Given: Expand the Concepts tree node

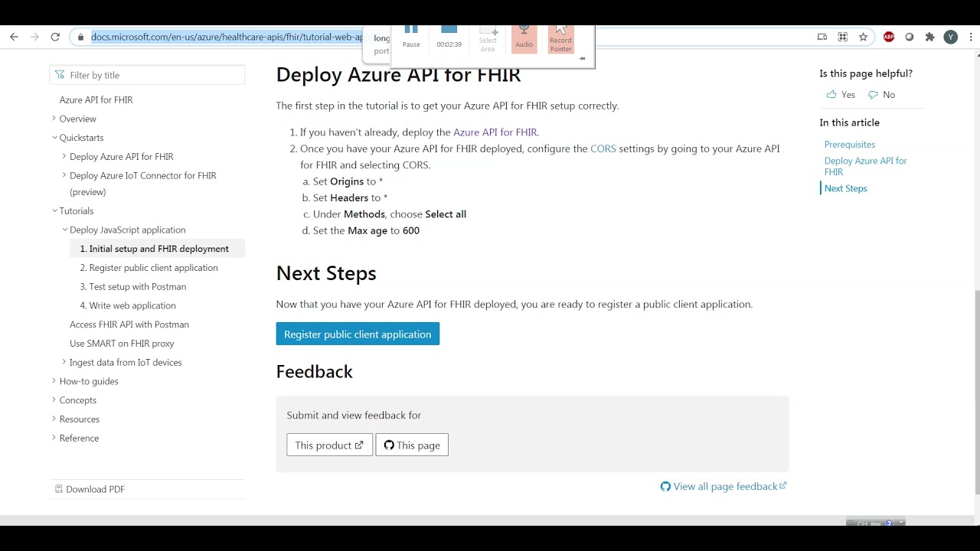Looking at the screenshot, I should pos(54,400).
